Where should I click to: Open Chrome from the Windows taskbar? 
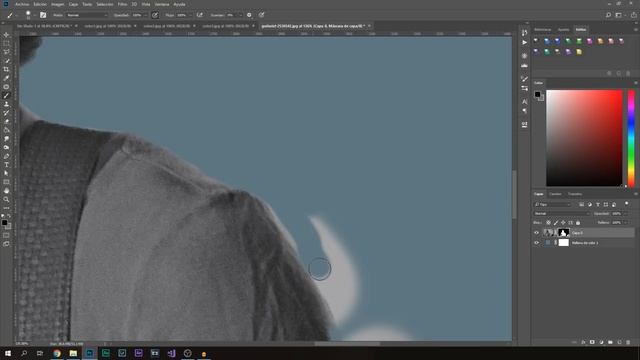[57, 353]
